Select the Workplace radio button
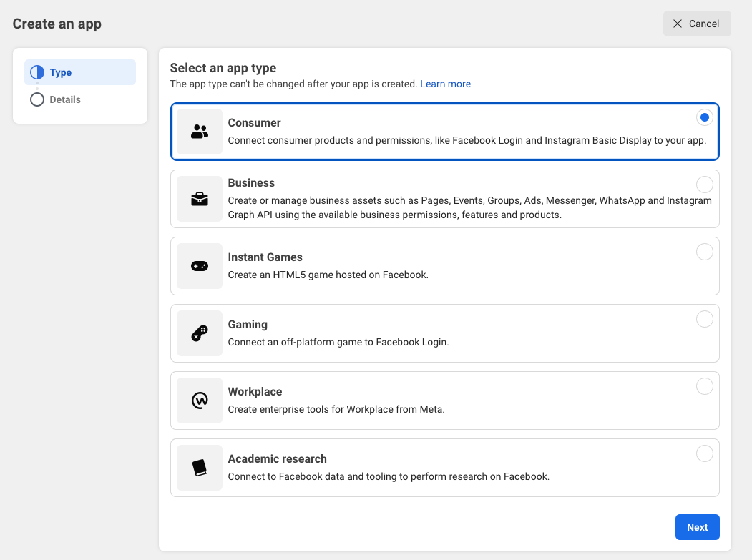The width and height of the screenshot is (752, 560). pos(705,386)
